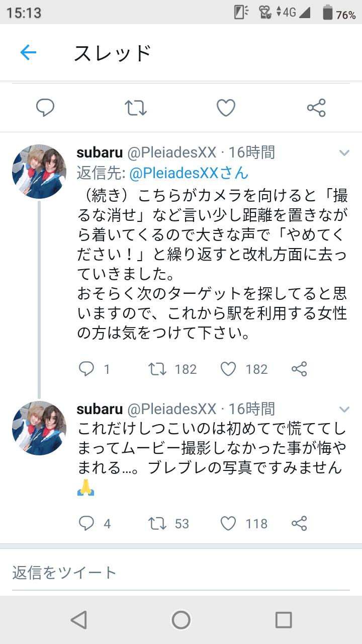Tap the reply icon in the top action bar

click(x=45, y=108)
